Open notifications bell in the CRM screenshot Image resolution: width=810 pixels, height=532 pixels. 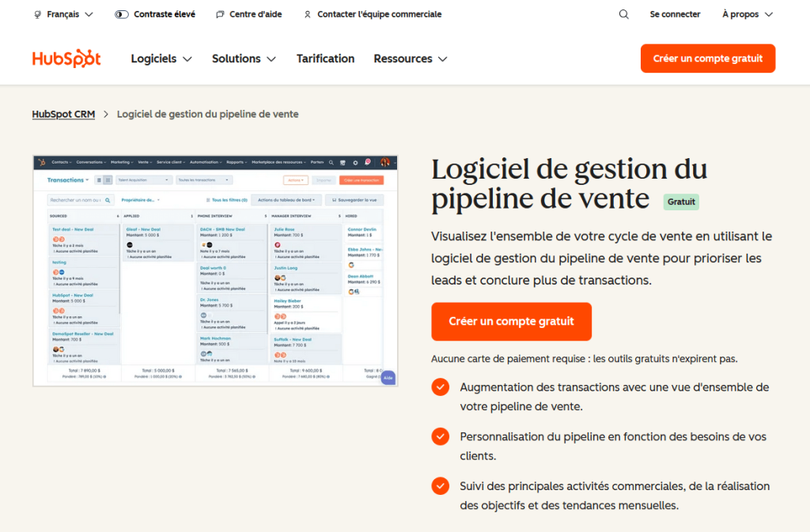point(368,162)
